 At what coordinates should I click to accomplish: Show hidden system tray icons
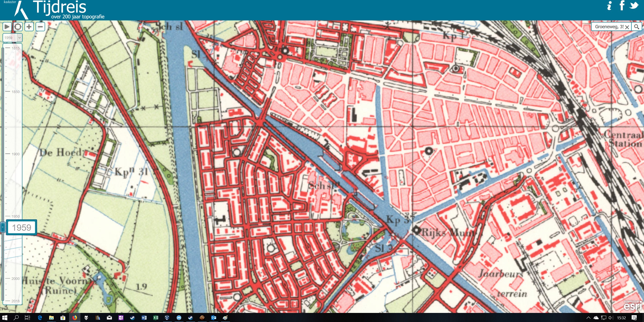(588, 318)
